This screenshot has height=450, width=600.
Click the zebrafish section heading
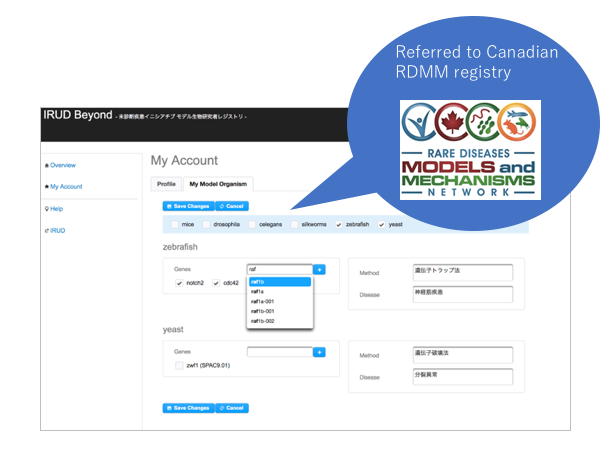(x=180, y=247)
